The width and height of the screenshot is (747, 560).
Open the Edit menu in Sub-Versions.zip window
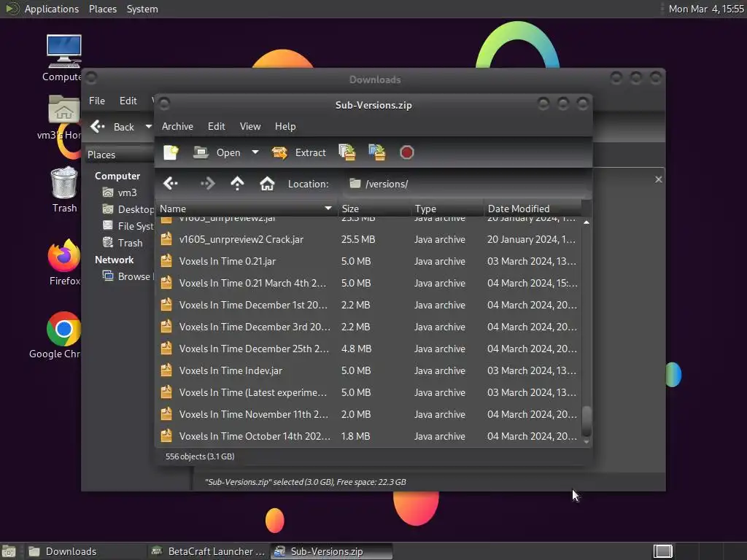pyautogui.click(x=216, y=126)
